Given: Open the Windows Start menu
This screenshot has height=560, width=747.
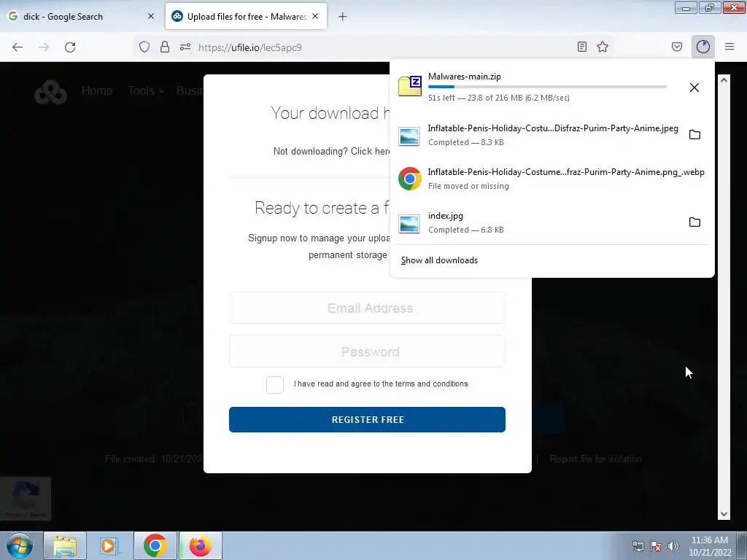Looking at the screenshot, I should coord(20,545).
